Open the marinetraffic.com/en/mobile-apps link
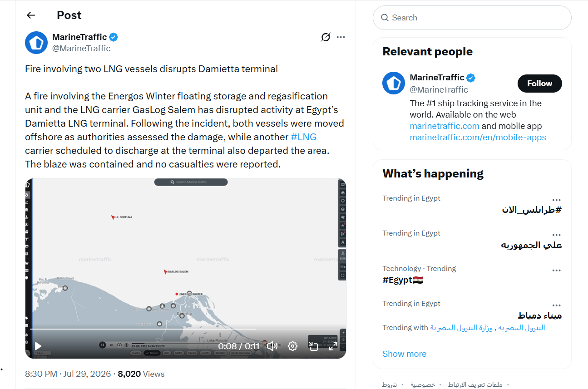The height and width of the screenshot is (389, 588). click(x=478, y=138)
